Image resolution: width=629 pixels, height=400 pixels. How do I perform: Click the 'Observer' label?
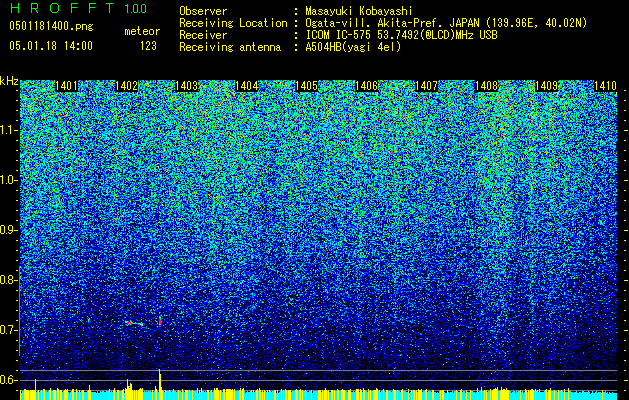coord(203,11)
